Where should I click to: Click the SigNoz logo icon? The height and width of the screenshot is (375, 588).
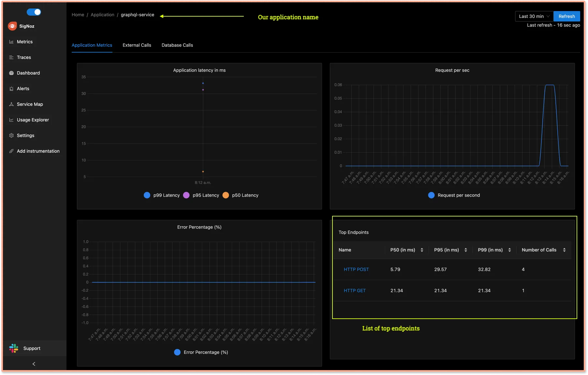(x=12, y=26)
